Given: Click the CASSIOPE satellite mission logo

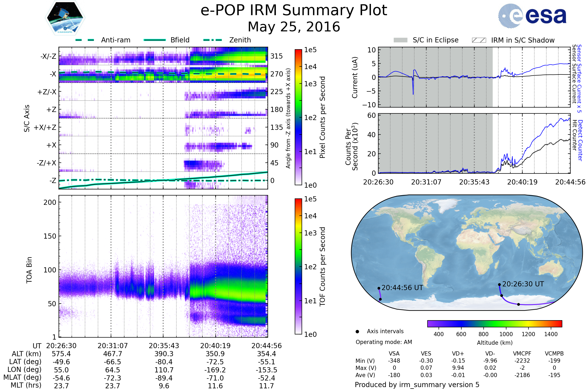Looking at the screenshot, I should 65,18.
